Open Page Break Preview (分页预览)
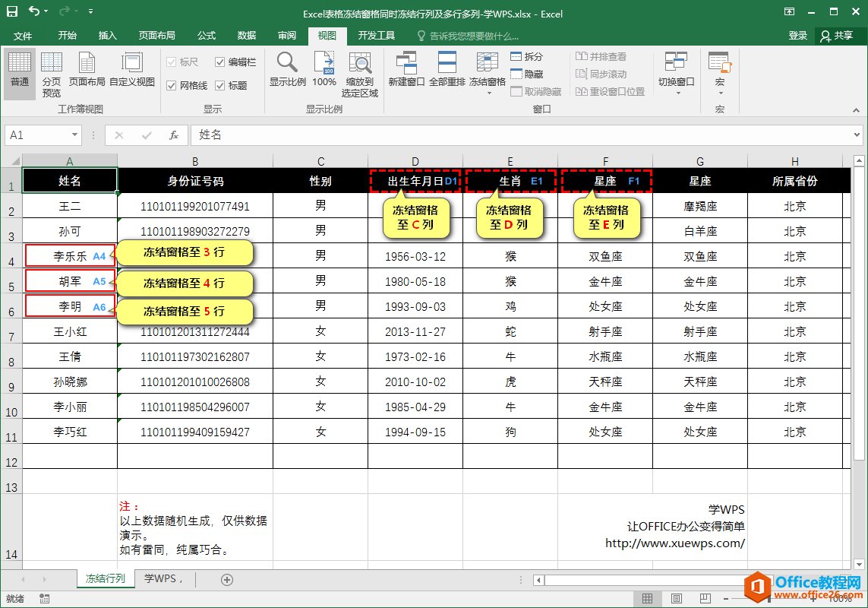The width and height of the screenshot is (868, 608). click(x=52, y=74)
